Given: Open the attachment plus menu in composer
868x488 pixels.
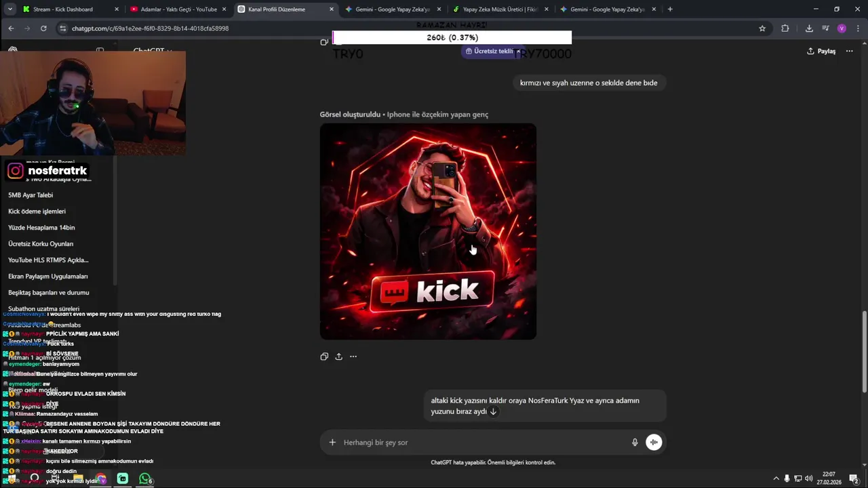Looking at the screenshot, I should (x=332, y=443).
